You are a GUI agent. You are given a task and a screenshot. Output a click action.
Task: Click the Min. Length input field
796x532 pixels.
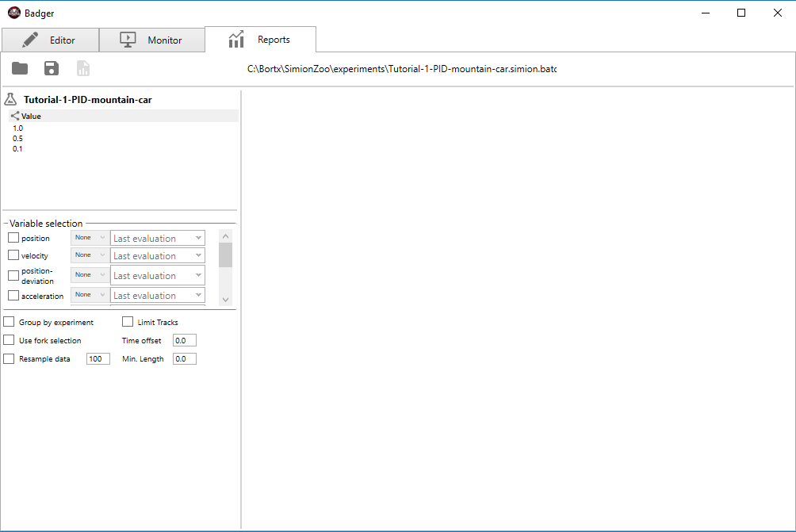tap(184, 359)
